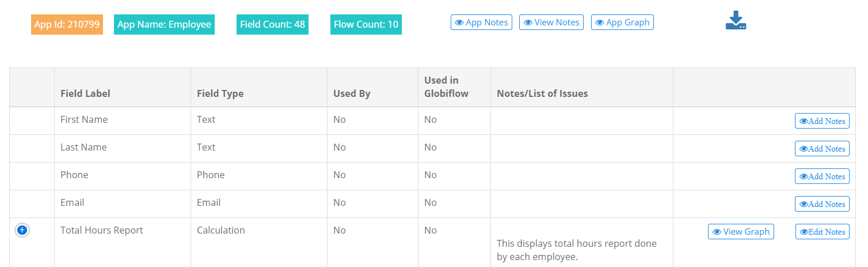868x267 pixels.
Task: Select the Last Name field label
Action: pyautogui.click(x=83, y=147)
